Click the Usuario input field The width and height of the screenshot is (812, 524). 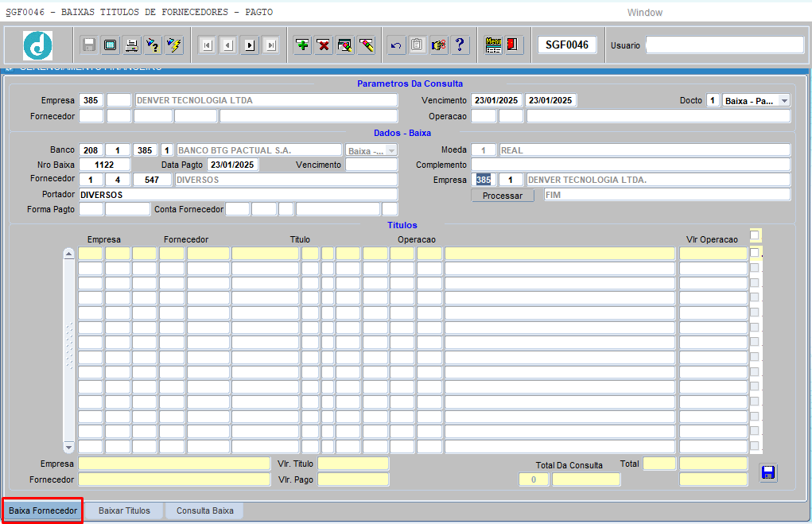[725, 45]
